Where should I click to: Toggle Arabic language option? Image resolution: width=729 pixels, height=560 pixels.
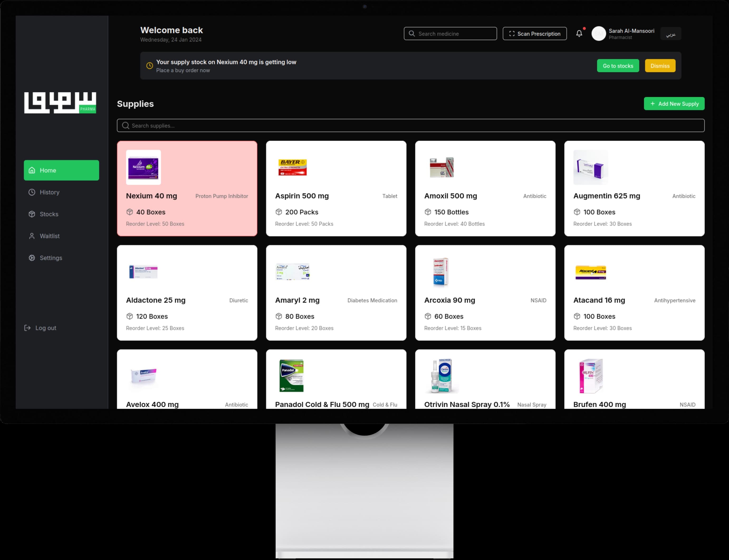point(671,33)
